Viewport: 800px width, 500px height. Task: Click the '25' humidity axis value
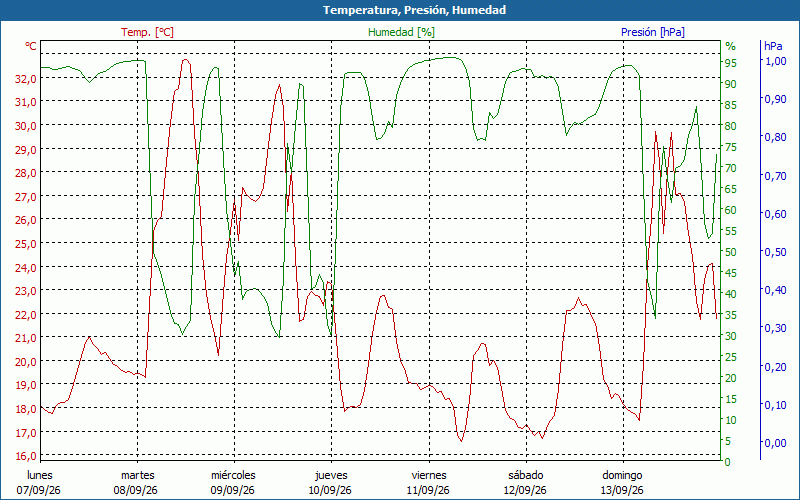(731, 358)
